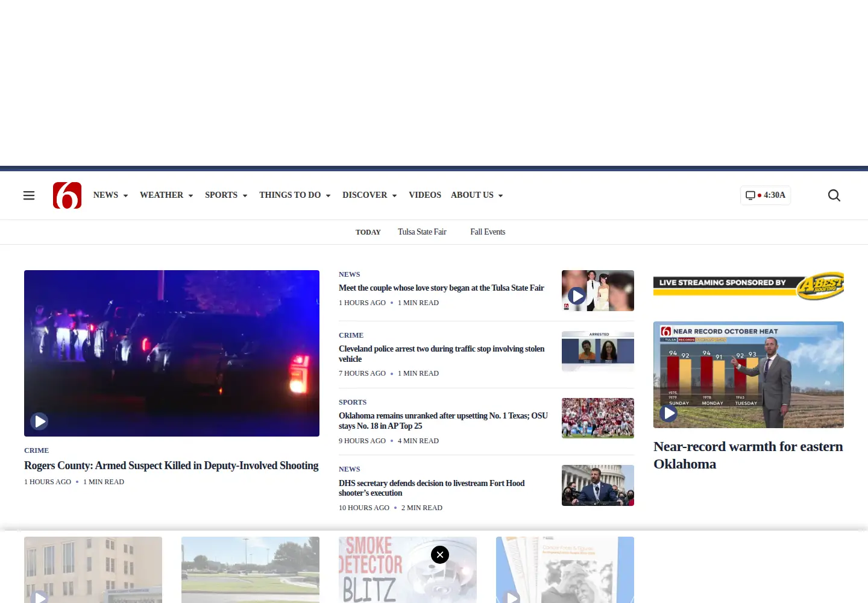The width and height of the screenshot is (868, 603).
Task: Close the overlay with the X button
Action: click(x=440, y=555)
